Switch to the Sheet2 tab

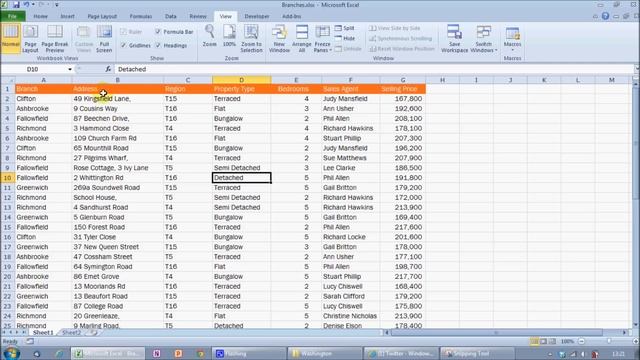(x=71, y=333)
